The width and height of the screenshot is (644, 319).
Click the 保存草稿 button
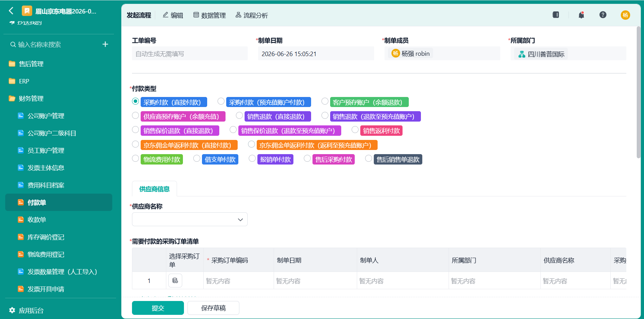click(213, 308)
